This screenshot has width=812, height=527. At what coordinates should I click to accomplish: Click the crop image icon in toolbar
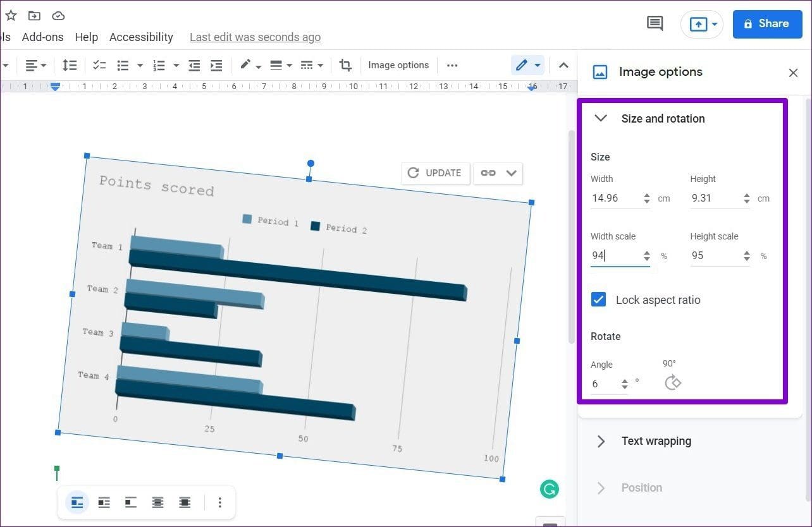click(345, 65)
